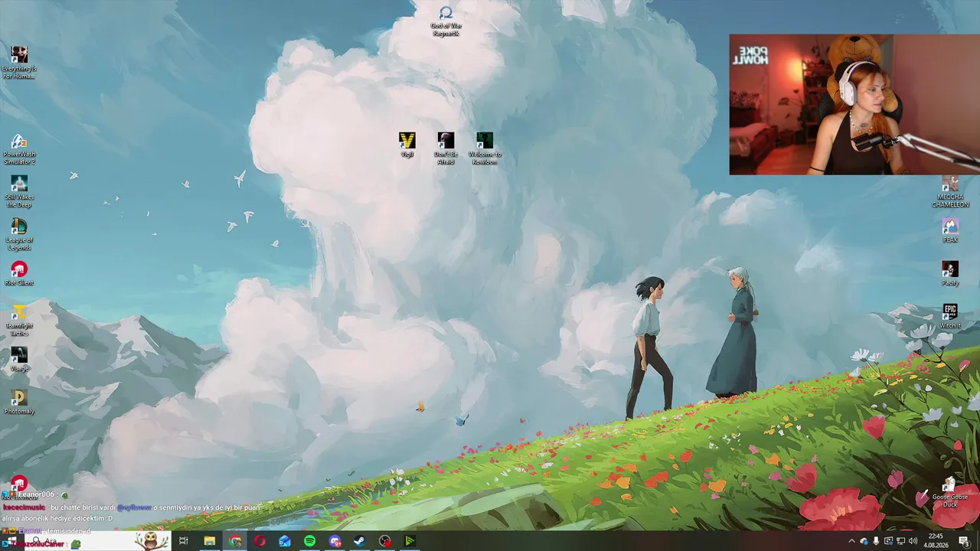Select the God of War Ragnarök shortcut
This screenshot has width=980, height=551.
tap(446, 21)
